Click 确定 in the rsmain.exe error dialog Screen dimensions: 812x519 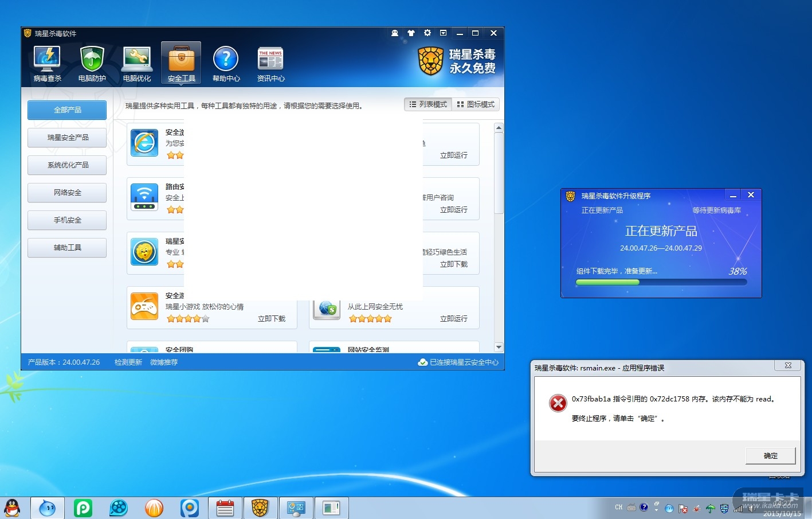771,456
